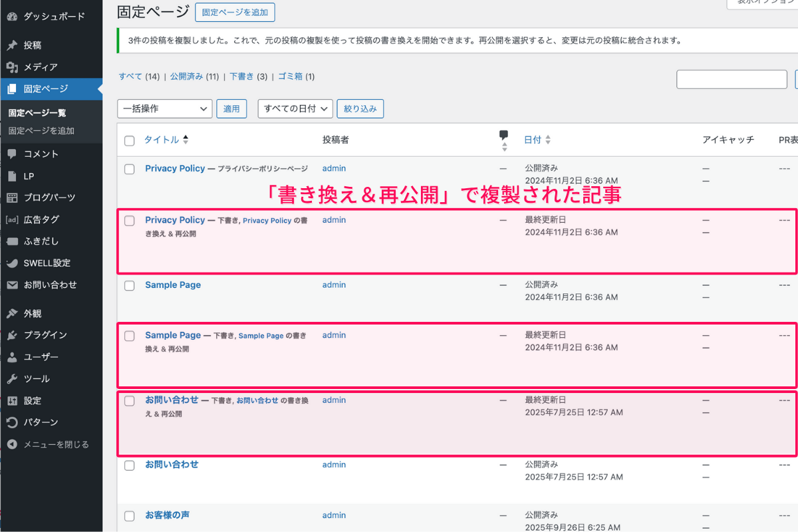
Task: Open 固定ページを追加 in the sidebar submenu
Action: pos(41,131)
